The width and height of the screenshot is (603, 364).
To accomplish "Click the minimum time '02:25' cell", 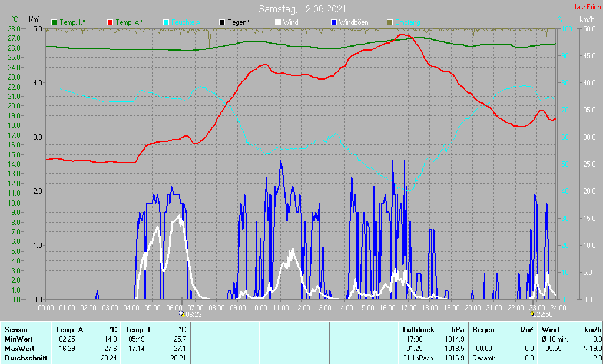I will (x=67, y=339).
